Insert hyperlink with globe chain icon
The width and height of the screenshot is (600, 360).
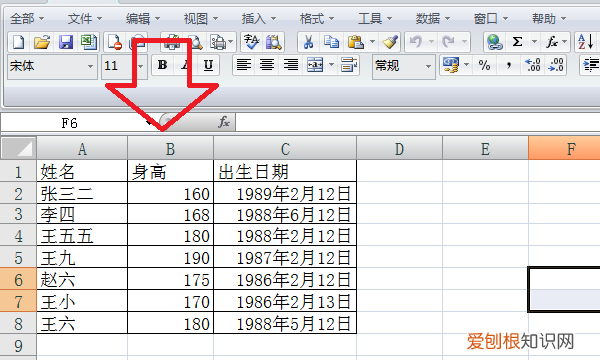tap(494, 42)
